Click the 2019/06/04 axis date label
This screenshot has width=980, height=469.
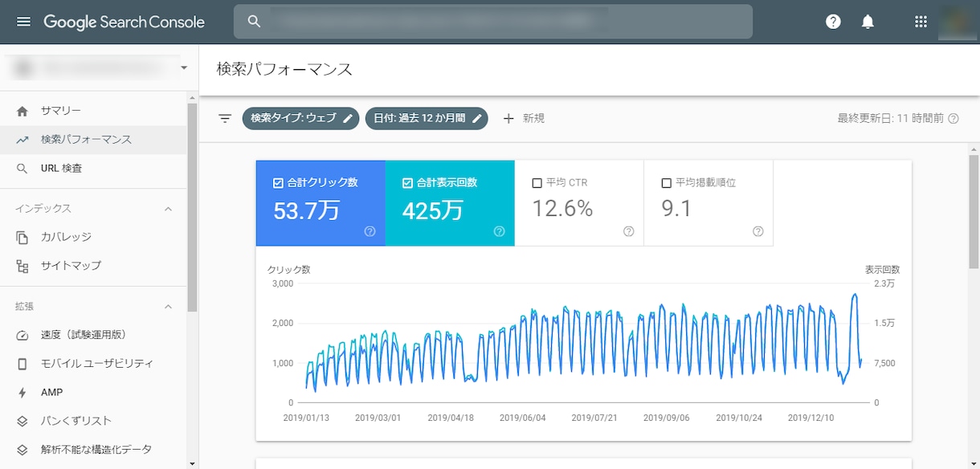tap(522, 418)
